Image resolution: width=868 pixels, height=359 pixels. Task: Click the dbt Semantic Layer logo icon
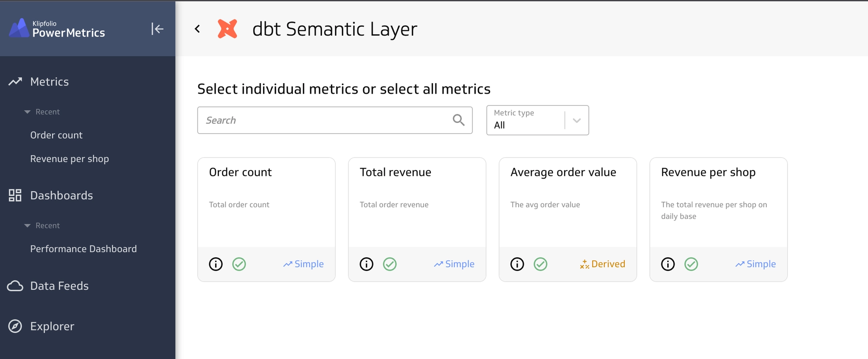click(227, 29)
